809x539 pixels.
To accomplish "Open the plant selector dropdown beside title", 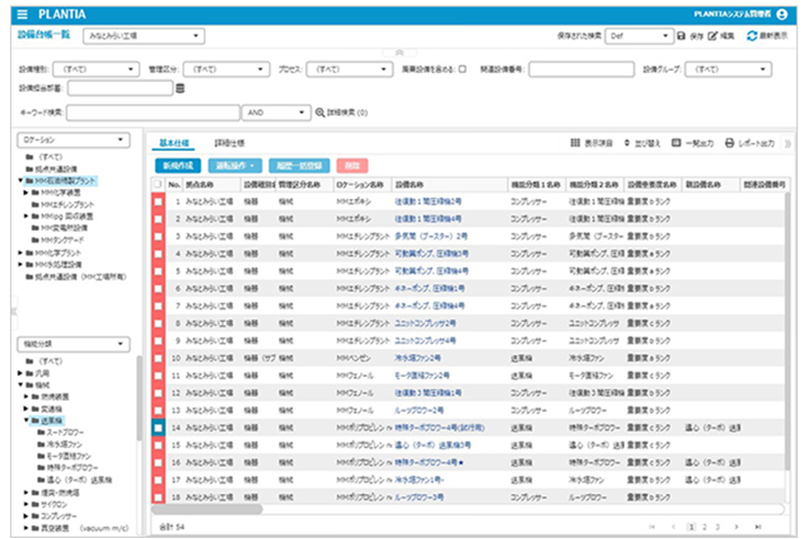I will point(144,36).
